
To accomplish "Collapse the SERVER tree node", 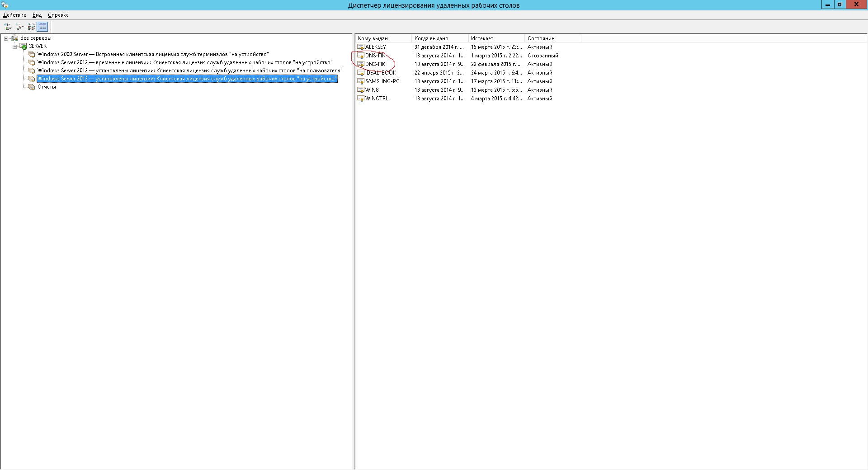I will point(14,47).
